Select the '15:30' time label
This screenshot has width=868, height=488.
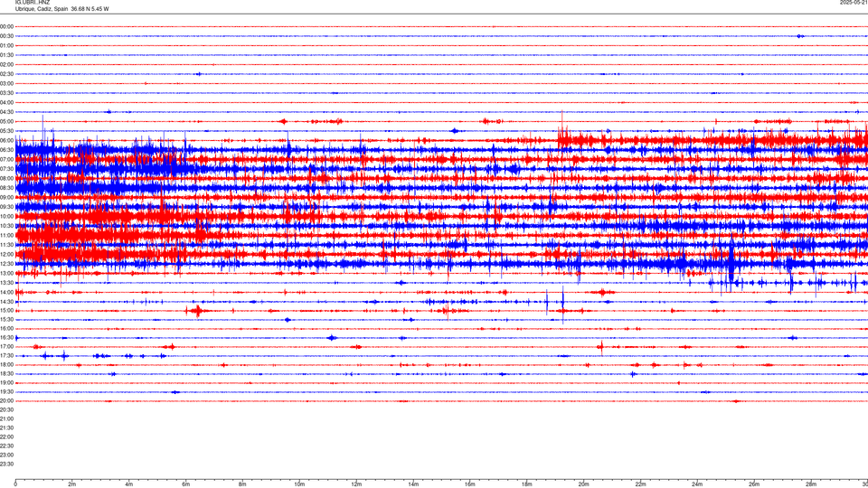pos(6,319)
